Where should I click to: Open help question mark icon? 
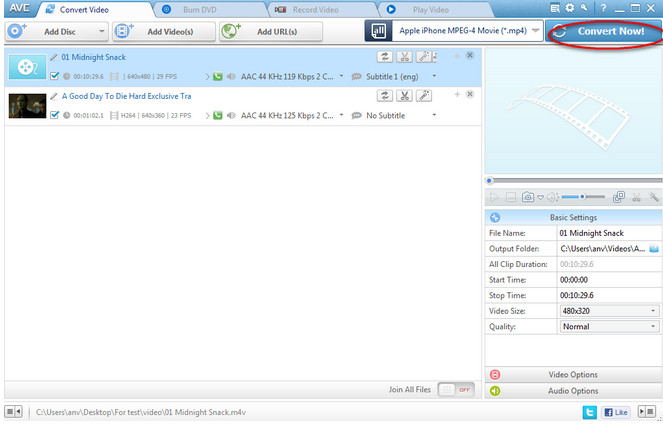pyautogui.click(x=603, y=8)
